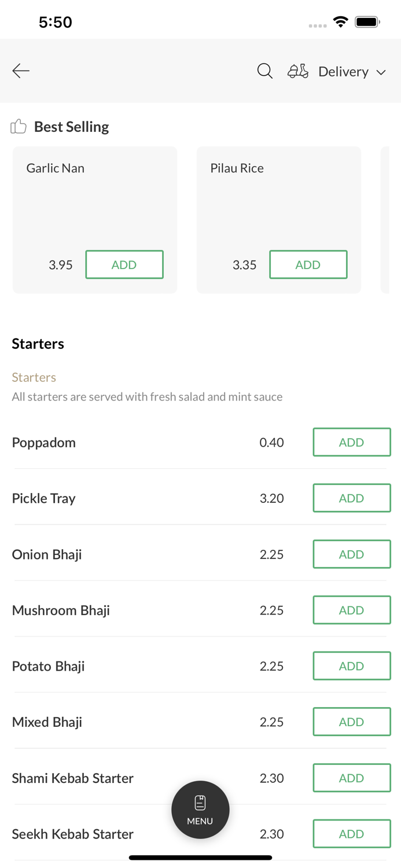Image resolution: width=401 pixels, height=868 pixels.
Task: Click the thumbs-up icon beside Best Selling
Action: point(18,126)
